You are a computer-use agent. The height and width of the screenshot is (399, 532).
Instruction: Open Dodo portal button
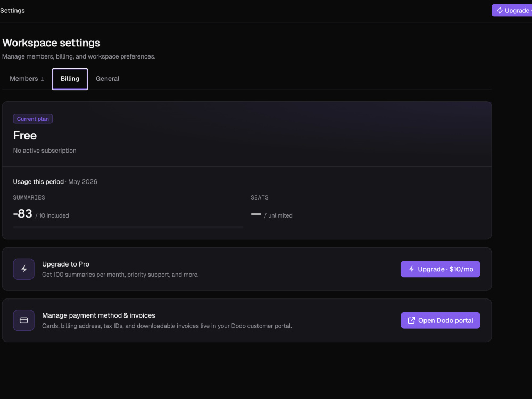440,320
